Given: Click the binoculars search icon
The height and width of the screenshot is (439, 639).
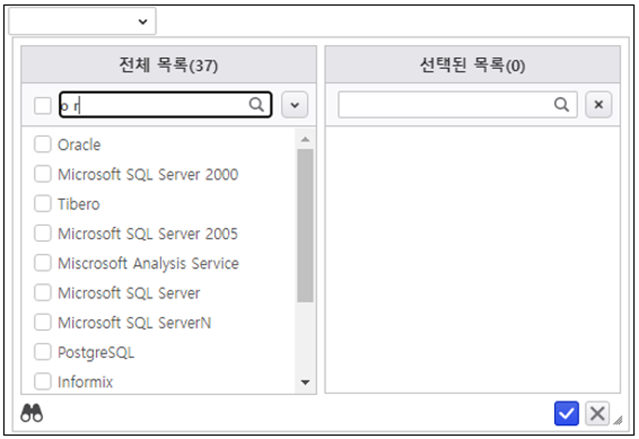Looking at the screenshot, I should coord(32,413).
